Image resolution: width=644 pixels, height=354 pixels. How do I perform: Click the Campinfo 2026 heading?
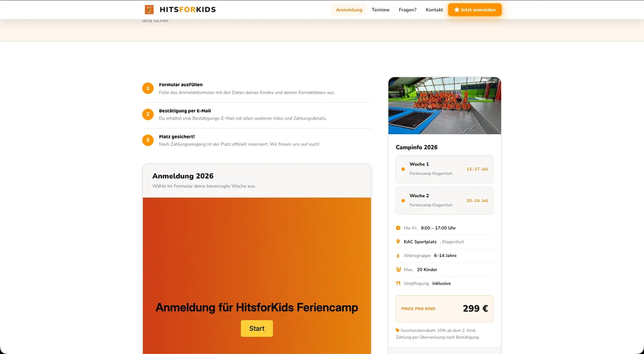click(x=417, y=147)
